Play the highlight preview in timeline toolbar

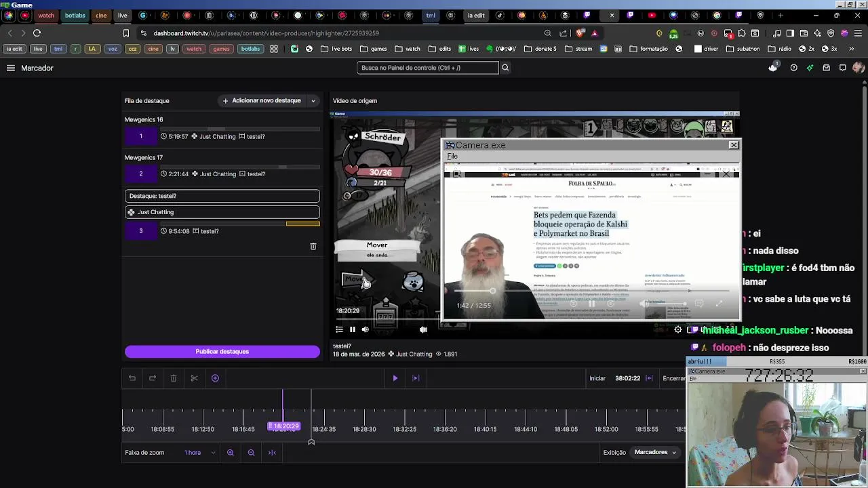(x=395, y=378)
